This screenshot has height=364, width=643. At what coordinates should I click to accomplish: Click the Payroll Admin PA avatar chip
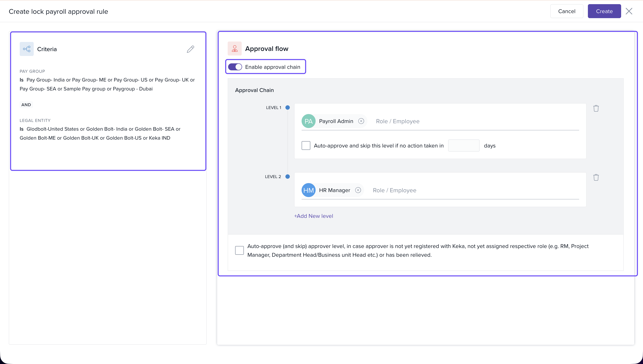(x=309, y=121)
